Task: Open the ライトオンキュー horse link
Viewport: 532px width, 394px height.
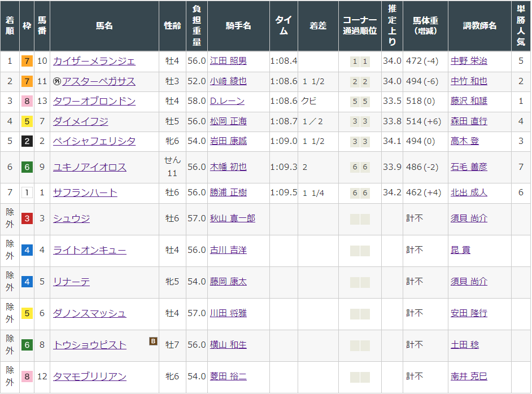Action: 90,250
